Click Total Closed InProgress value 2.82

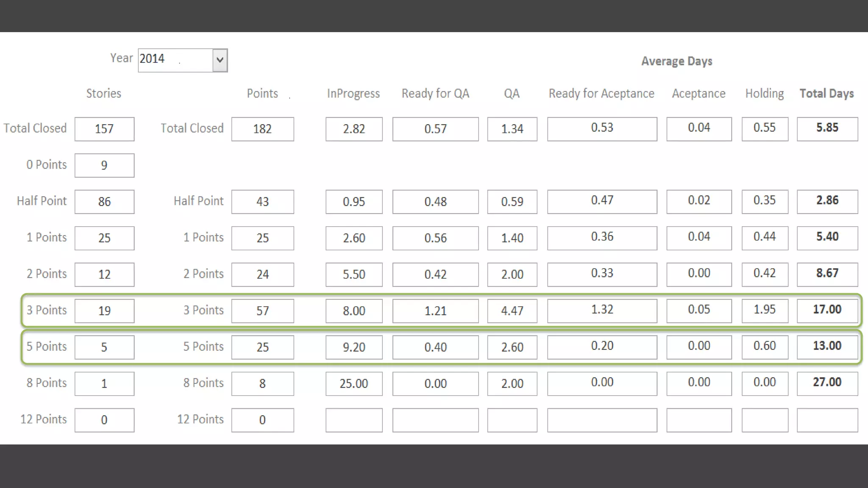click(353, 129)
